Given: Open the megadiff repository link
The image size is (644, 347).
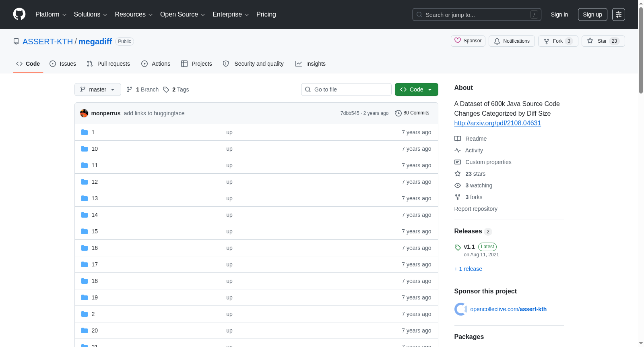Looking at the screenshot, I should click(x=95, y=42).
